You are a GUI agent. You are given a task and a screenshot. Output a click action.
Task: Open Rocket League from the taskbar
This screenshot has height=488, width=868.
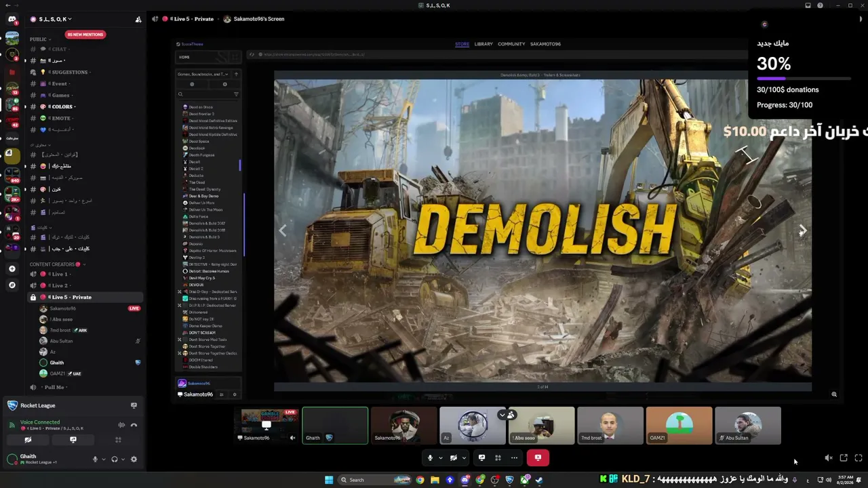tap(509, 480)
